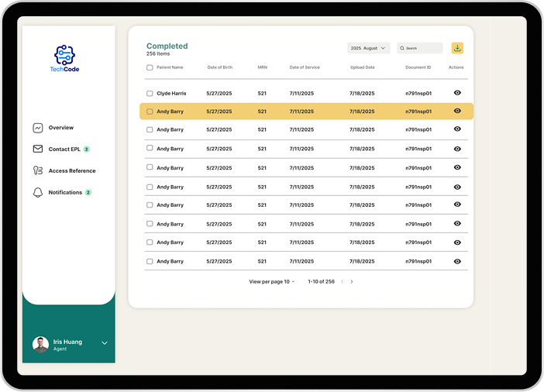Click the Contact EPL count badge
This screenshot has width=544, height=392.
86,150
